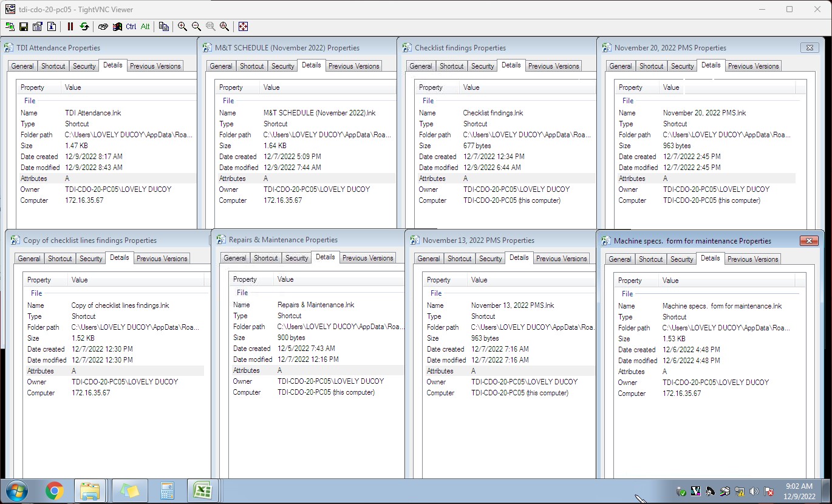Viewport: 832px width, 504px height.
Task: Select name value November 20, 2022 PMS.lnk
Action: (704, 113)
